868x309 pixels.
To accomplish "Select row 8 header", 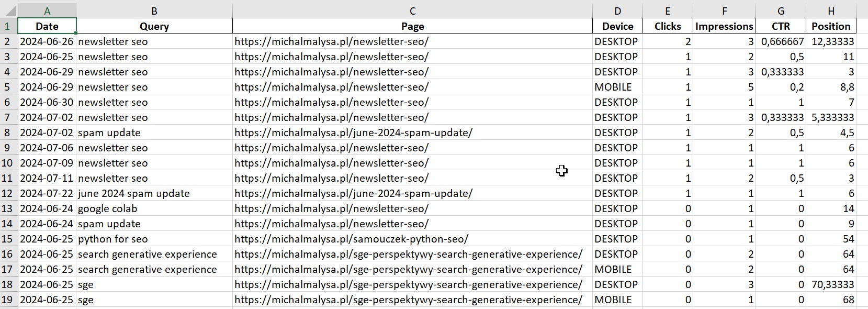I will (8, 133).
